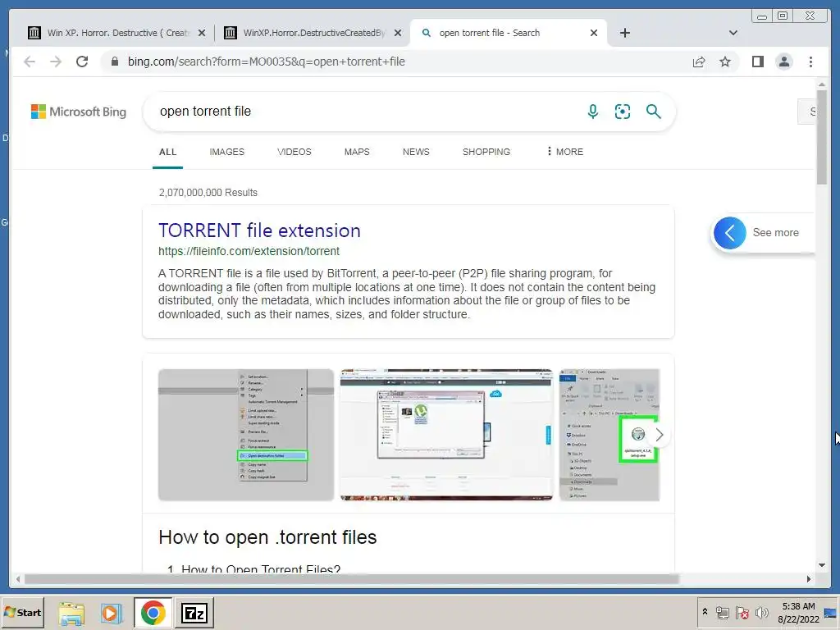
Task: View site info via the padlock icon
Action: (115, 62)
